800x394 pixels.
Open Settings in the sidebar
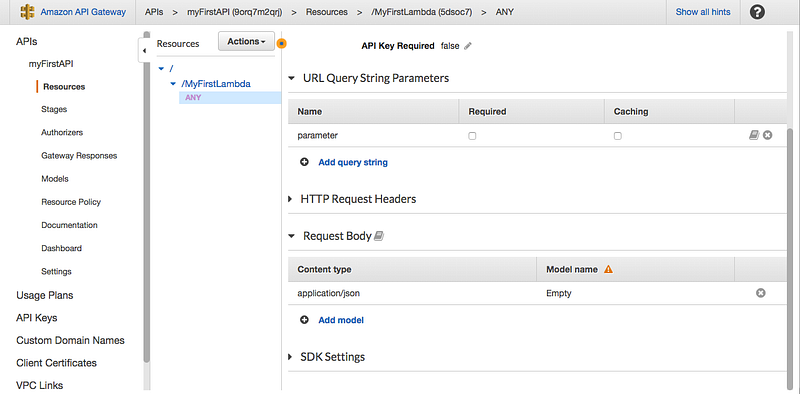tap(56, 272)
